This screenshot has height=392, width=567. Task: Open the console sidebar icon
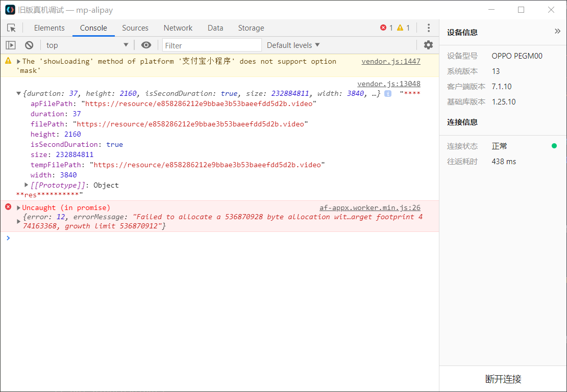tap(10, 45)
